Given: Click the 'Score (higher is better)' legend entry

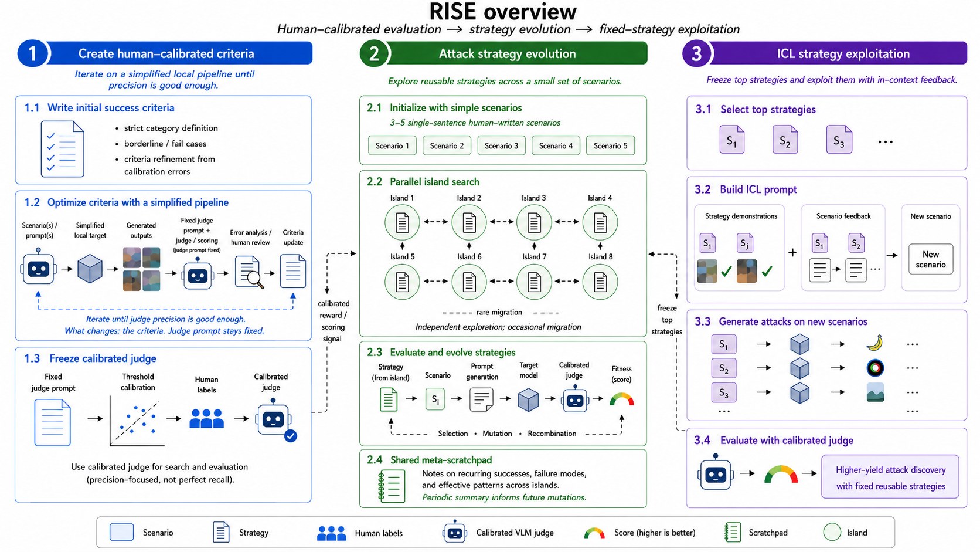Looking at the screenshot, I should (639, 533).
